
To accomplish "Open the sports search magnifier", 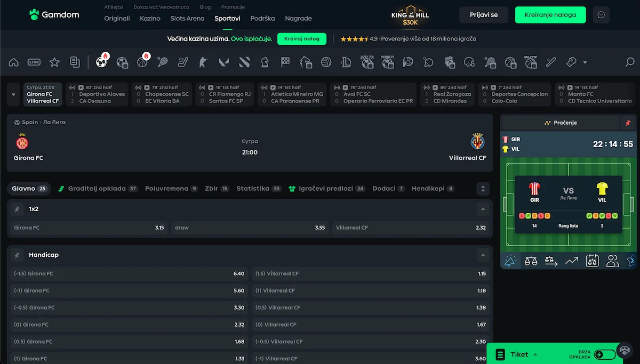I will tap(630, 62).
